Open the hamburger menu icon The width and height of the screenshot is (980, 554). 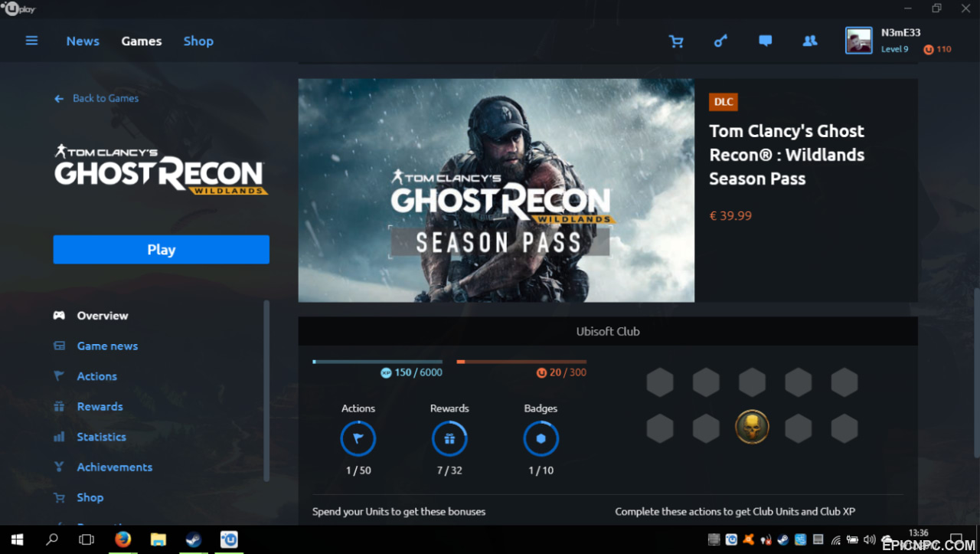pos(31,41)
